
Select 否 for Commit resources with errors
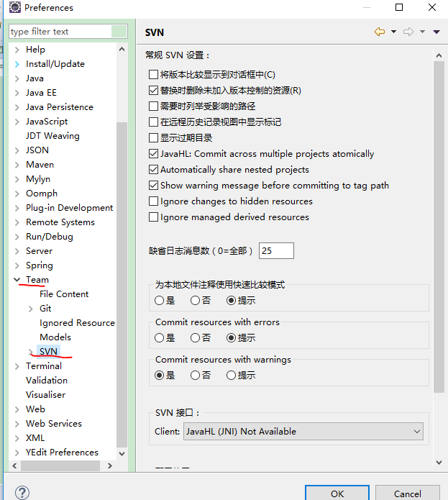click(195, 337)
